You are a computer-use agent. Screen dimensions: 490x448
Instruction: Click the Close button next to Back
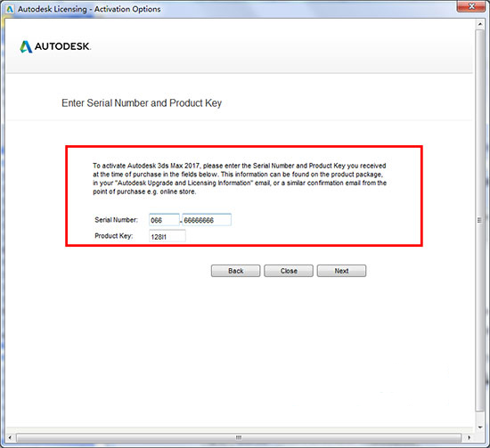coord(289,271)
